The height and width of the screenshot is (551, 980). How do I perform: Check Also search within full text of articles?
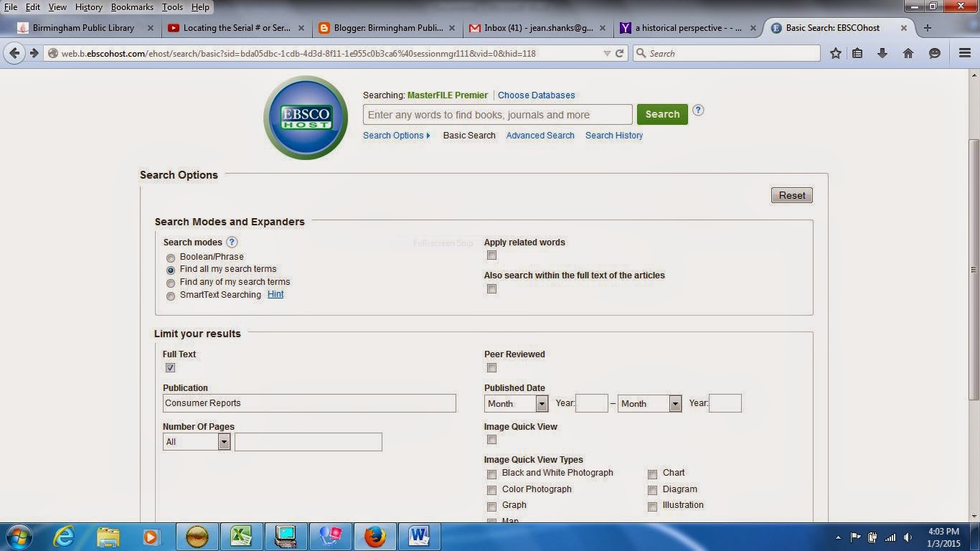click(491, 289)
